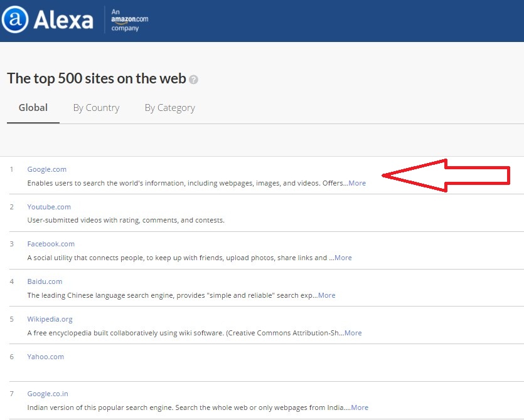
Task: Expand More in the Google.co.in description
Action: [x=360, y=407]
